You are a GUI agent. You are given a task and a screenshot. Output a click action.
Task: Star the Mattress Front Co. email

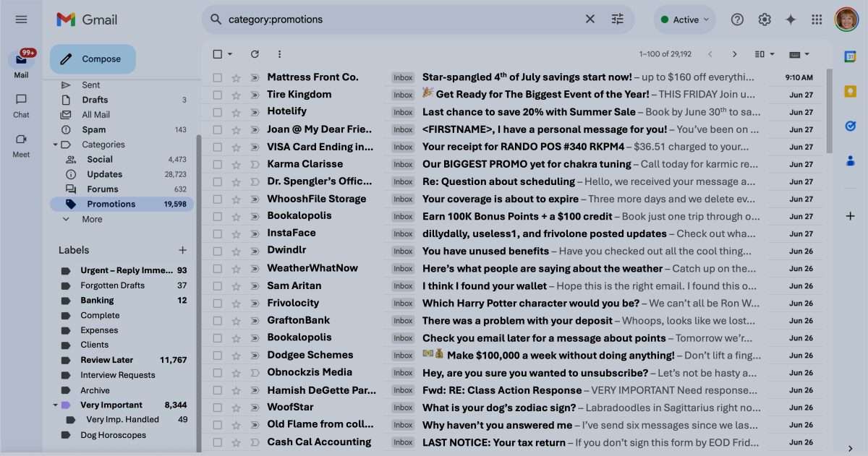click(236, 77)
